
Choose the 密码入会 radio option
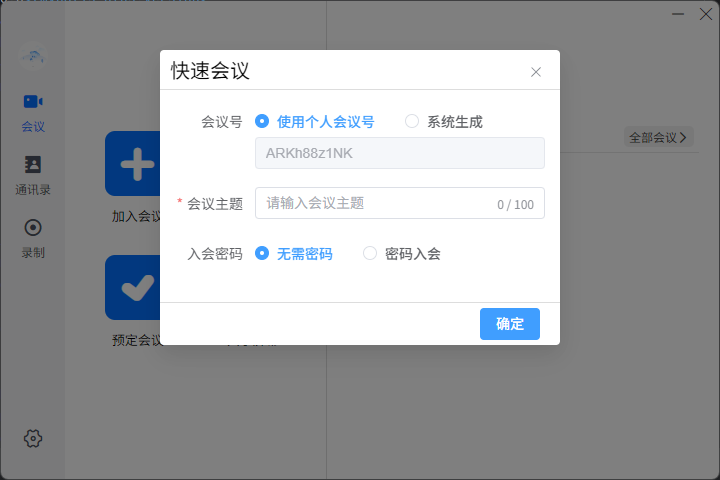pos(370,253)
